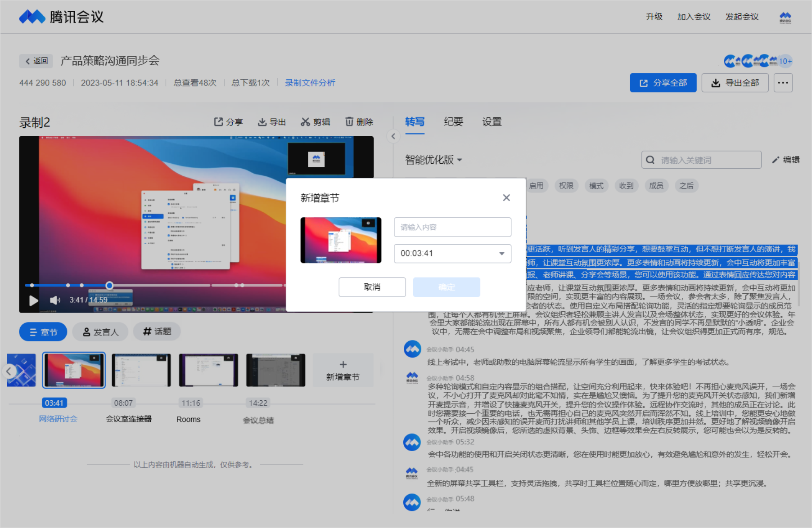Collapse the right panel arrow
Screen dimensions: 812x528
pos(393,136)
